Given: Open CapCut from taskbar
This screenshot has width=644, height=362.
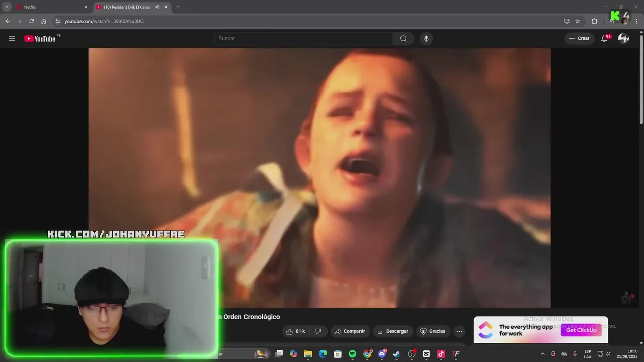Looking at the screenshot, I should coord(426,354).
